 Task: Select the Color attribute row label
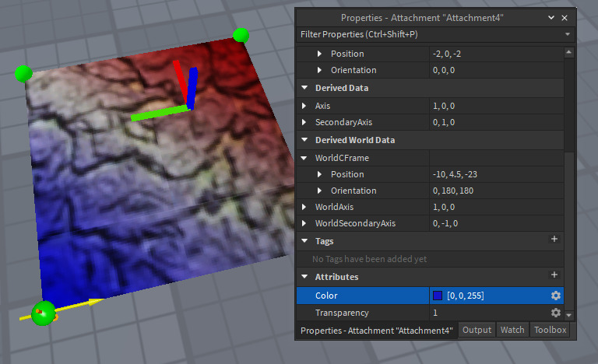point(326,296)
